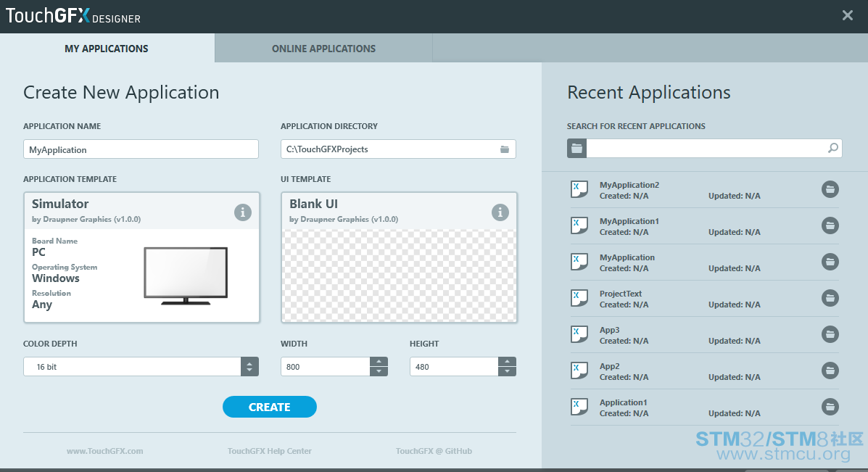This screenshot has height=472, width=868.
Task: Browse for application directory folder icon
Action: pos(504,149)
